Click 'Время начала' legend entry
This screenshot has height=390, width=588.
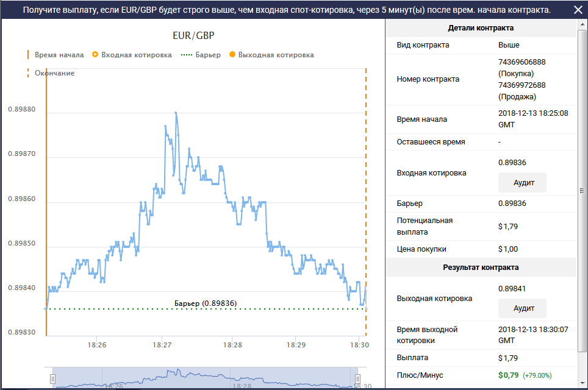click(56, 55)
